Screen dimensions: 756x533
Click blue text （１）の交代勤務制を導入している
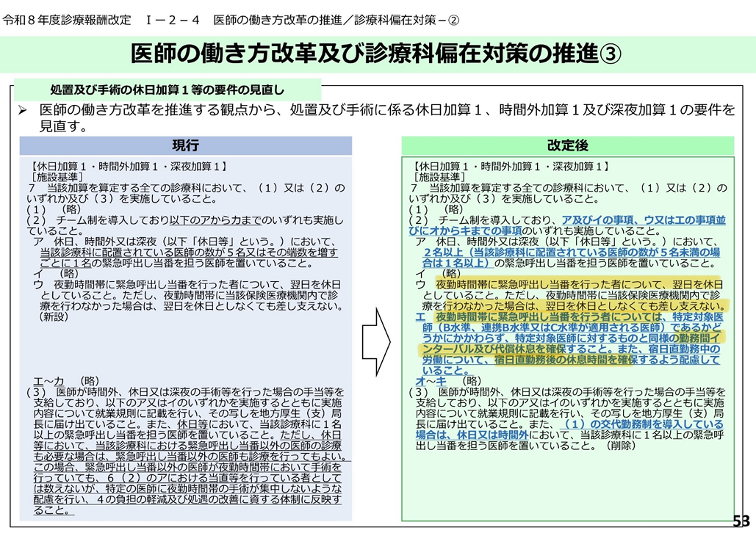click(642, 424)
